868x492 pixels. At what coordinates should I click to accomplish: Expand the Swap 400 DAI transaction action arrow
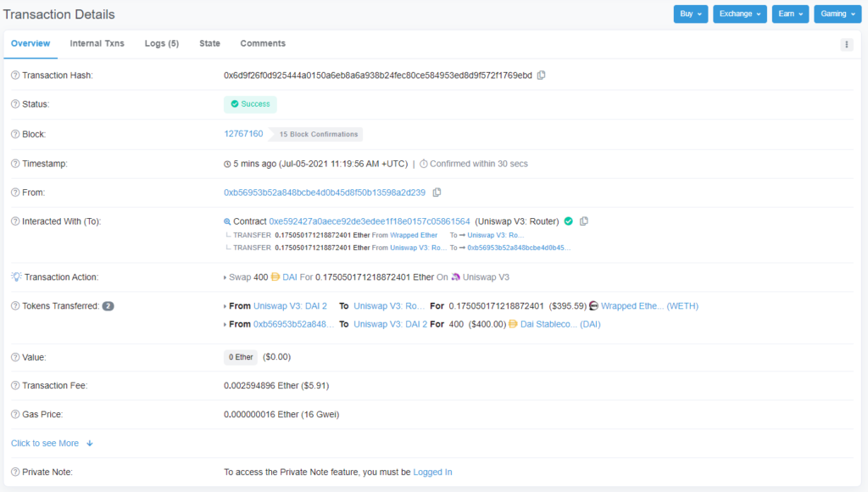click(x=225, y=277)
